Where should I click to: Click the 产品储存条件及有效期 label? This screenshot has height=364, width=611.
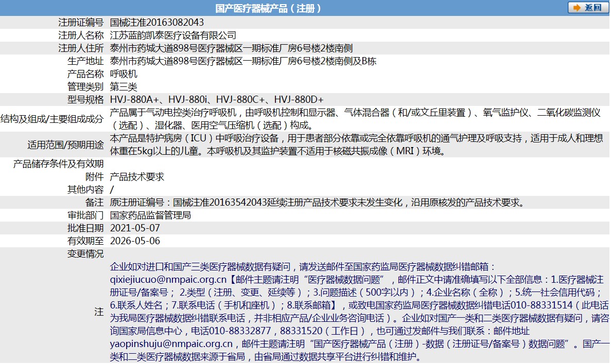coord(59,164)
